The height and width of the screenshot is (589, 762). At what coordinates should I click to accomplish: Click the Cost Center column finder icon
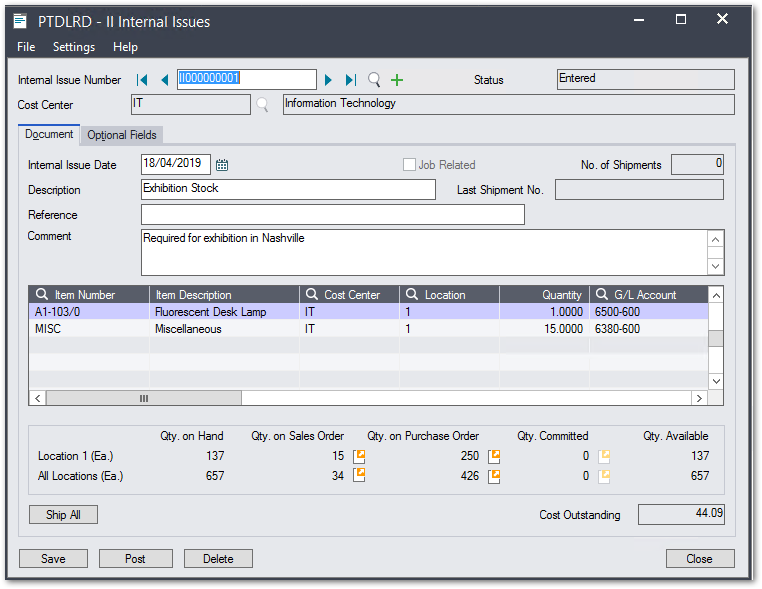click(312, 294)
